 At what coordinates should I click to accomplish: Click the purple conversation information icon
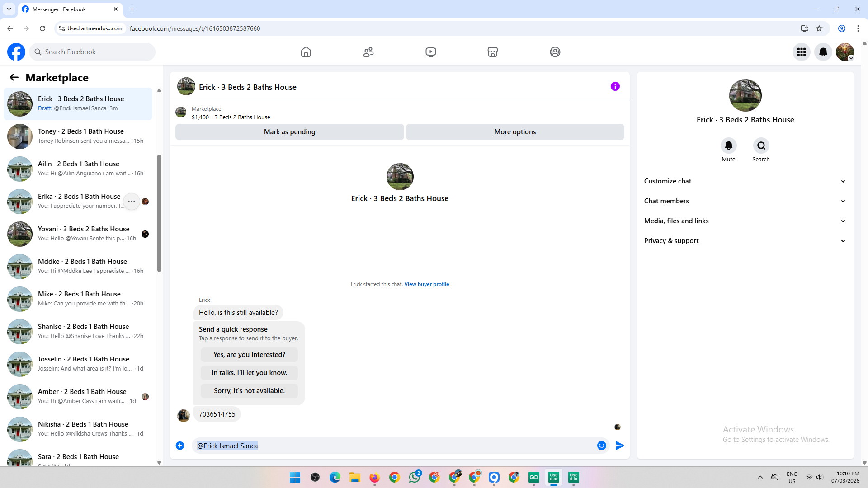click(615, 86)
